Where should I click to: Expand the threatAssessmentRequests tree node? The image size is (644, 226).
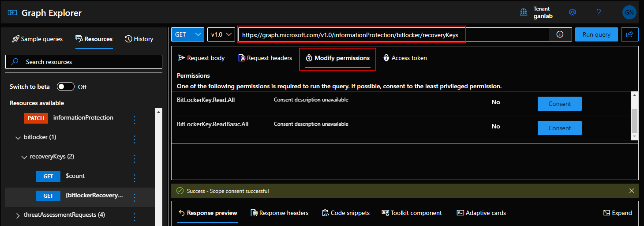click(18, 215)
